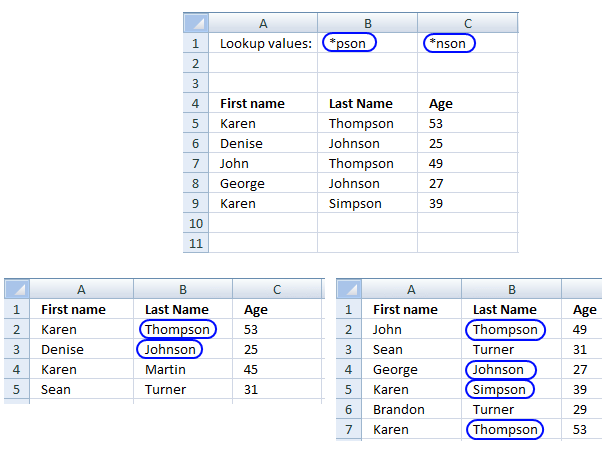Select column A header in top sheet

[x=263, y=23]
